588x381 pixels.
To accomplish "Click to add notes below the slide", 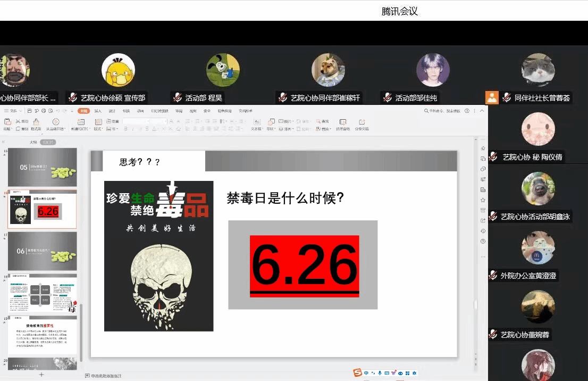I will tap(106, 376).
